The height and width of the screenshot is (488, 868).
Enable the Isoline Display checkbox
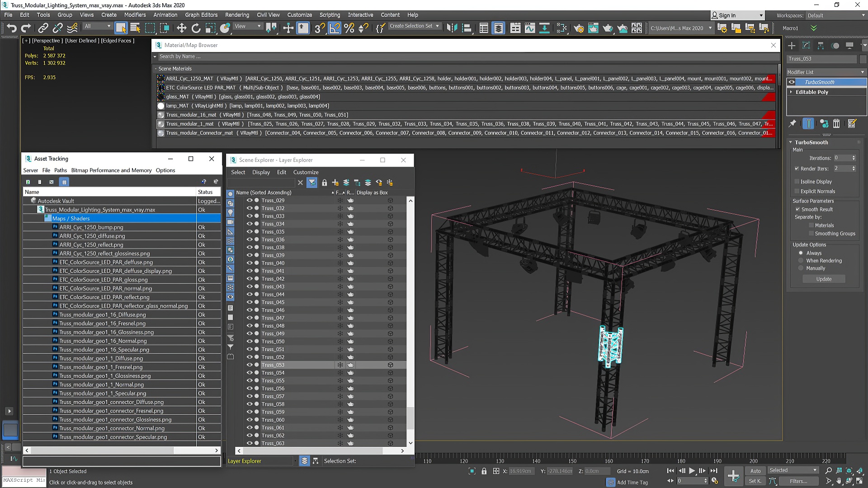point(797,182)
